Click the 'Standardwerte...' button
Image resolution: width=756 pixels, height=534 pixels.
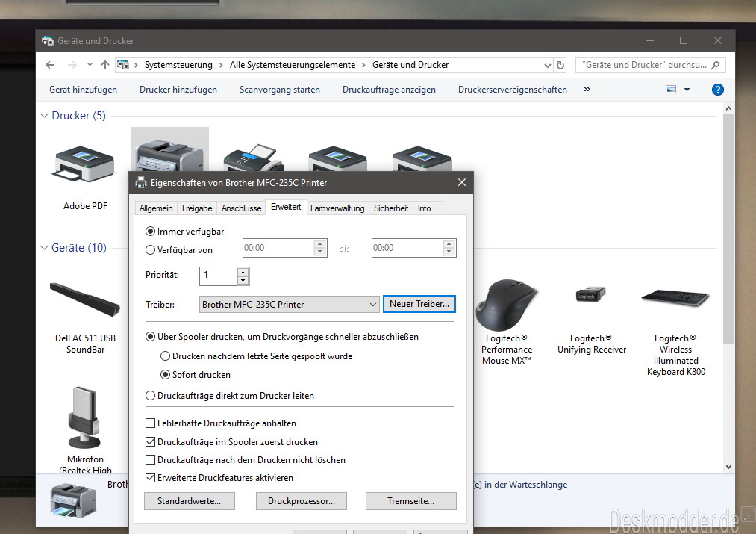[190, 501]
